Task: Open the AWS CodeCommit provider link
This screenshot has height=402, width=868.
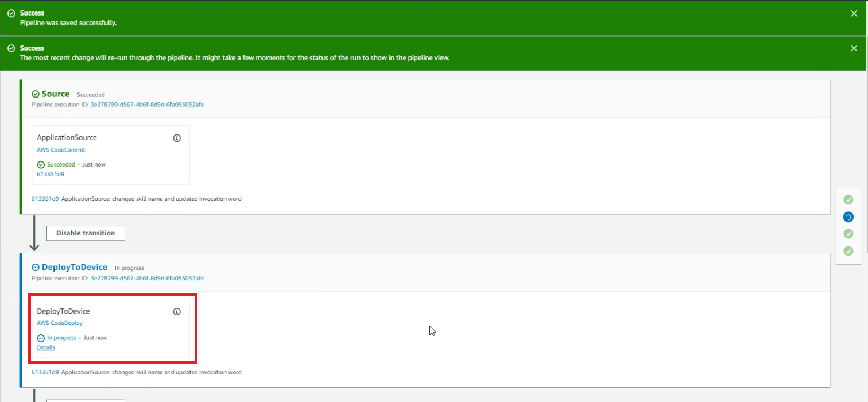Action: (x=61, y=150)
